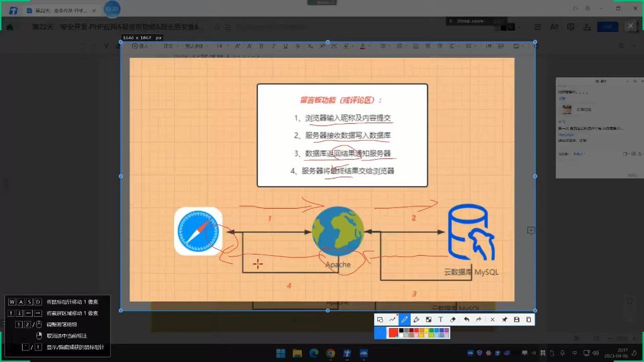Open the red font color tool
Screen dimensions: 644x362
click(x=363, y=47)
